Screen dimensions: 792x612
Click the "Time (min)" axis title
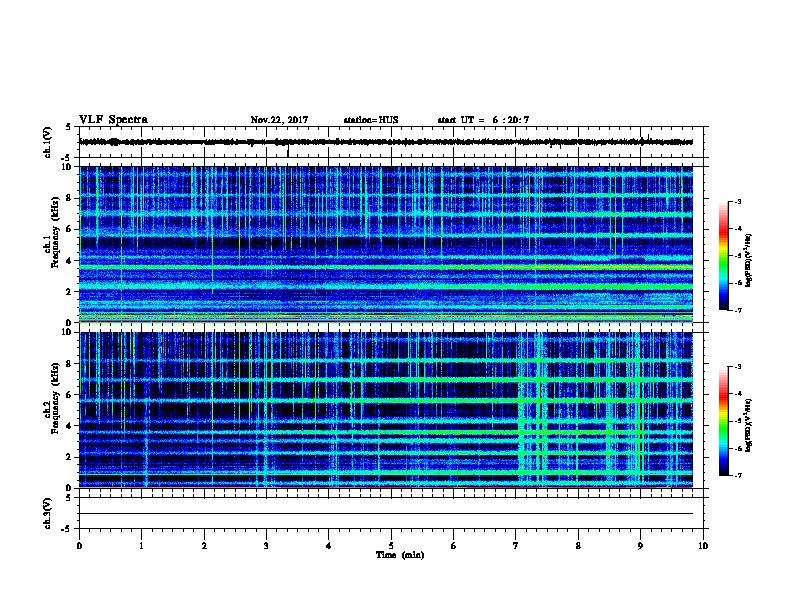point(400,555)
